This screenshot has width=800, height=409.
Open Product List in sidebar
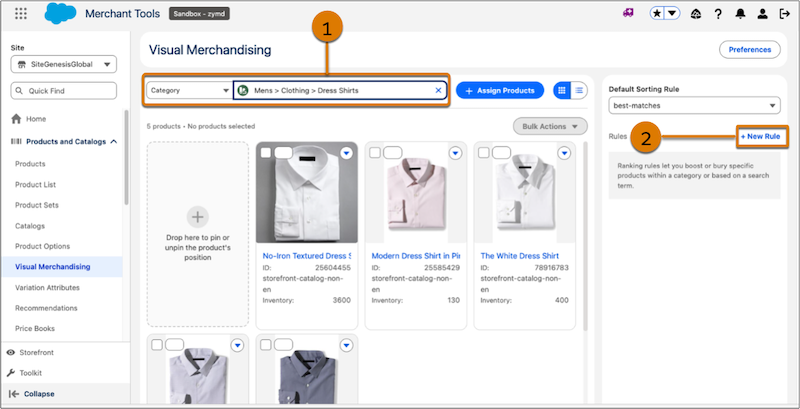[x=36, y=185]
